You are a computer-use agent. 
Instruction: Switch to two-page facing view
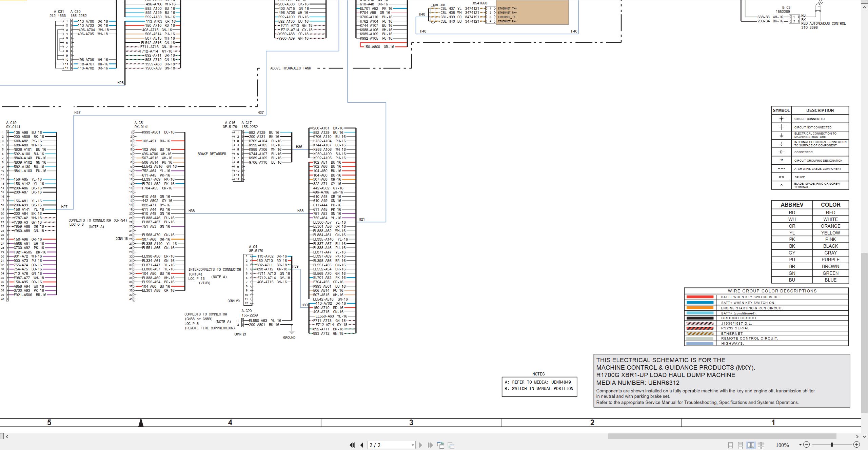pos(751,445)
